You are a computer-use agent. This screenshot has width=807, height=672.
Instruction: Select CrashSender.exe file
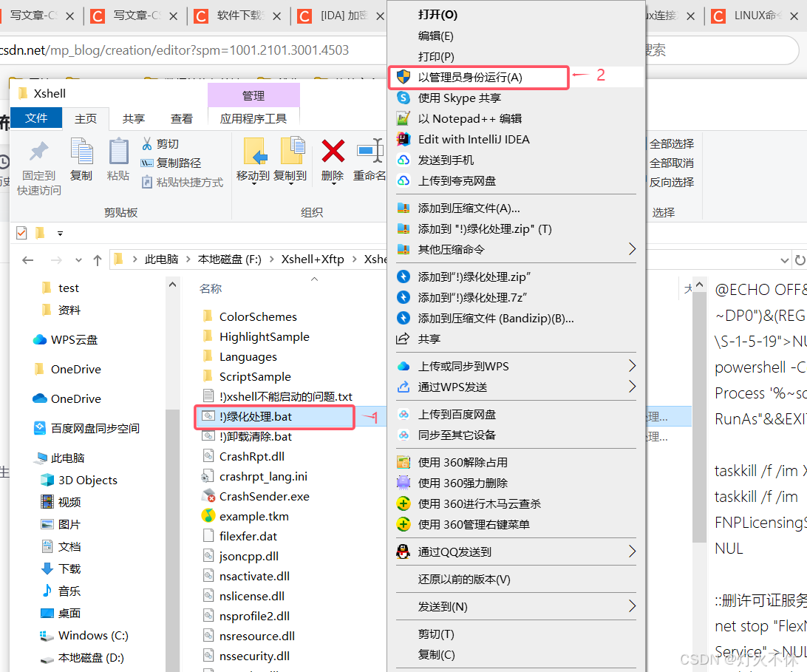tap(264, 496)
